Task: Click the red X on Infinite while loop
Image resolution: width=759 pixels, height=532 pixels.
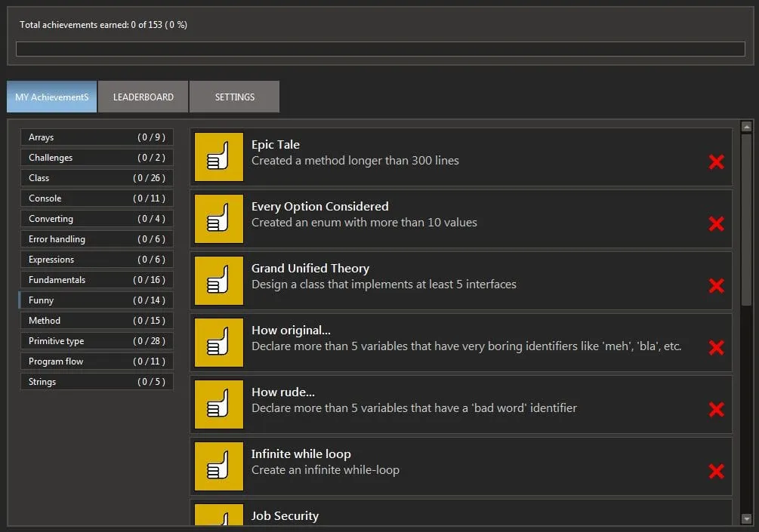Action: 717,471
